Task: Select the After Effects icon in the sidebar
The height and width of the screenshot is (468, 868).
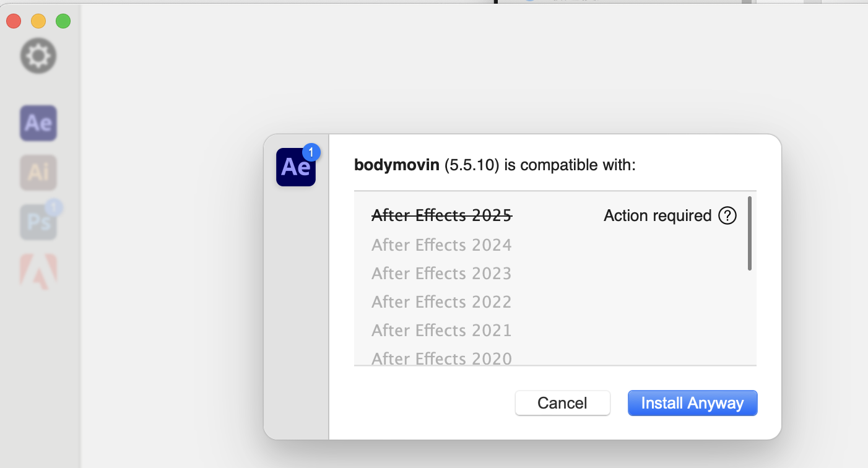Action: coord(38,123)
